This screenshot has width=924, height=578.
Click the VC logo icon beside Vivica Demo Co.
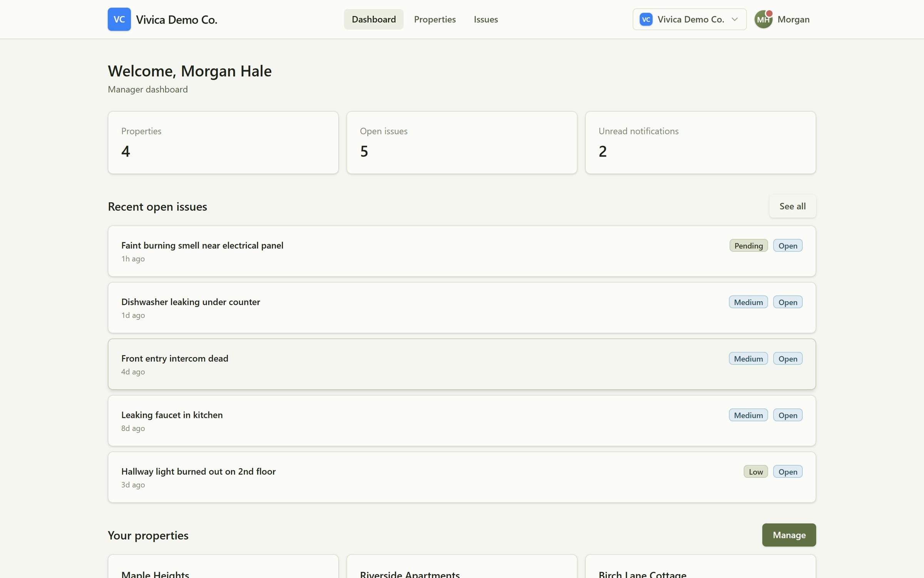click(x=119, y=19)
